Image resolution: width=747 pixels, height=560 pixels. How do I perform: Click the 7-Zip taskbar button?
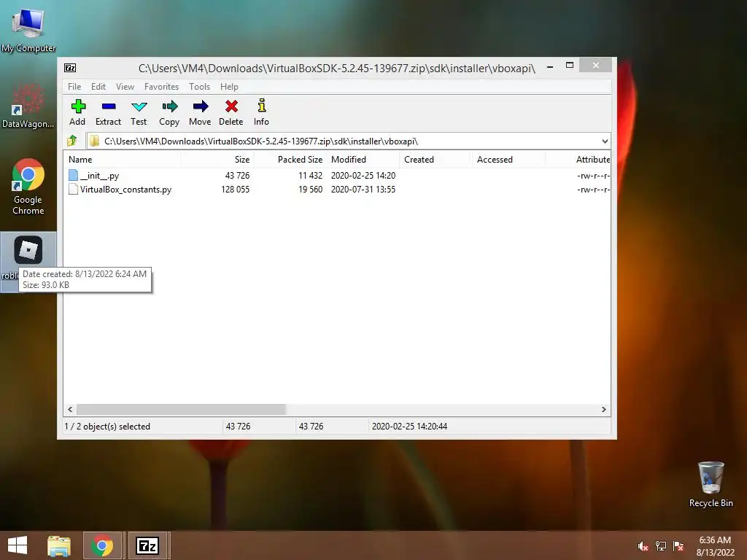147,545
